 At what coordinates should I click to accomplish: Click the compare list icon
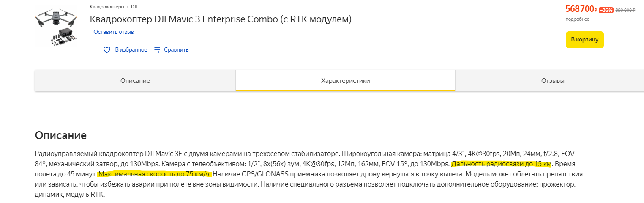click(157, 50)
